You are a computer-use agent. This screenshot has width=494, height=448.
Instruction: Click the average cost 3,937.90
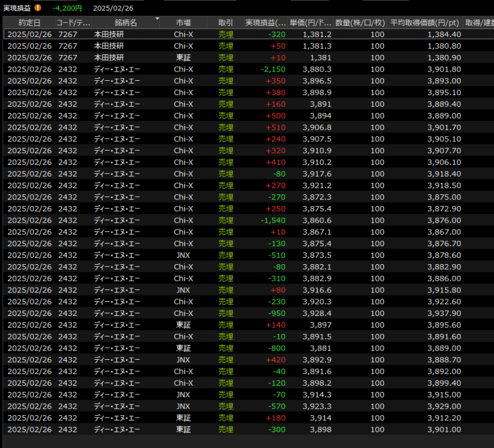(444, 313)
